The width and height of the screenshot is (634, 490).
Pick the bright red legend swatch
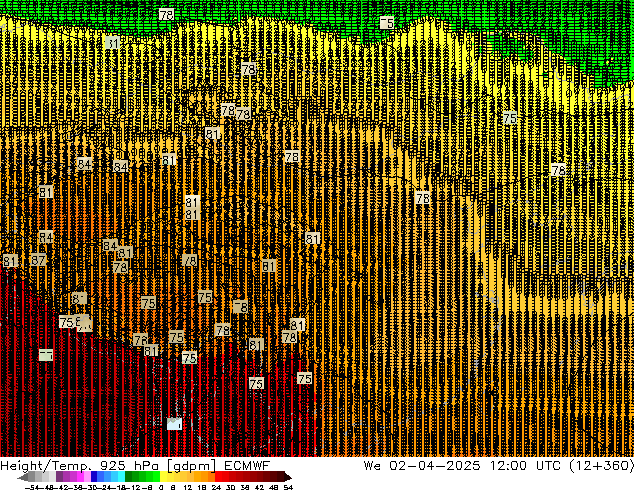[x=218, y=476]
